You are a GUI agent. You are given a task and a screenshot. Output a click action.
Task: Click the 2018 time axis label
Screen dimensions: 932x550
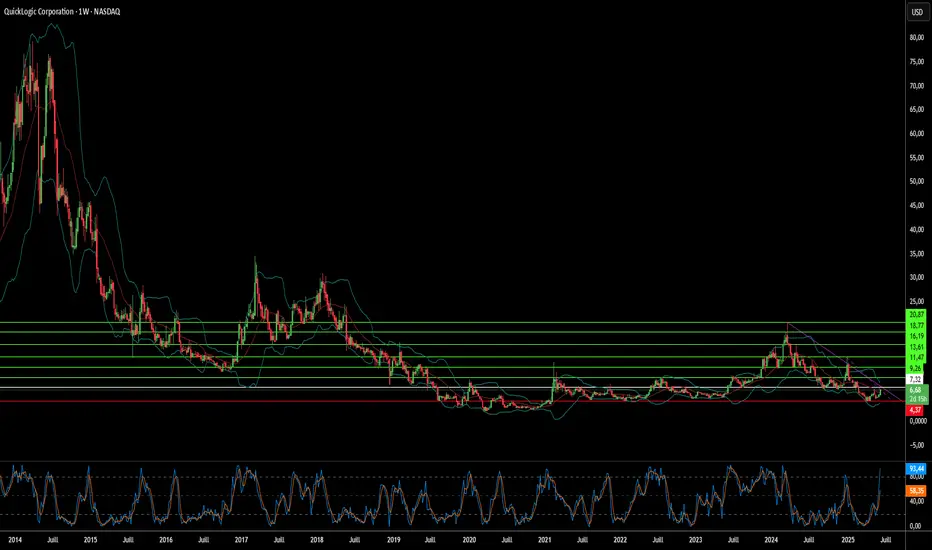click(x=317, y=540)
